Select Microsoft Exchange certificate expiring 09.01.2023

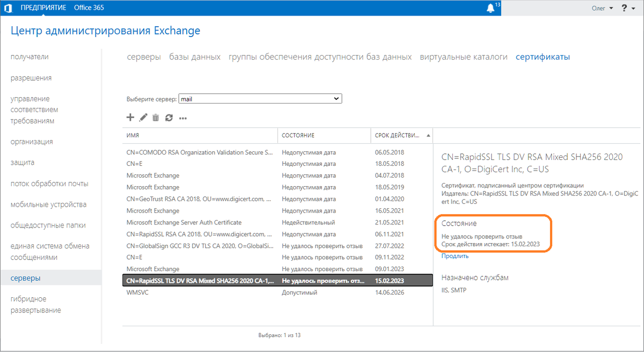tap(277, 269)
